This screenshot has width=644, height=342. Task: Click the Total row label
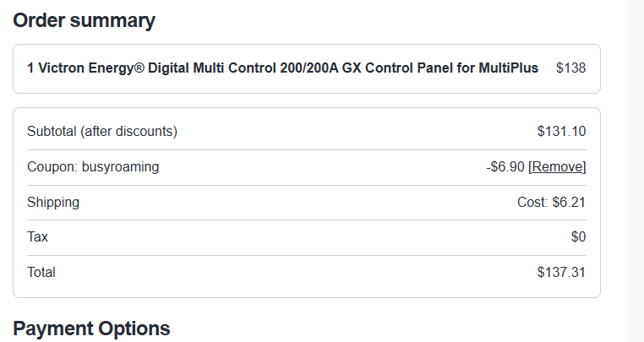click(x=41, y=272)
